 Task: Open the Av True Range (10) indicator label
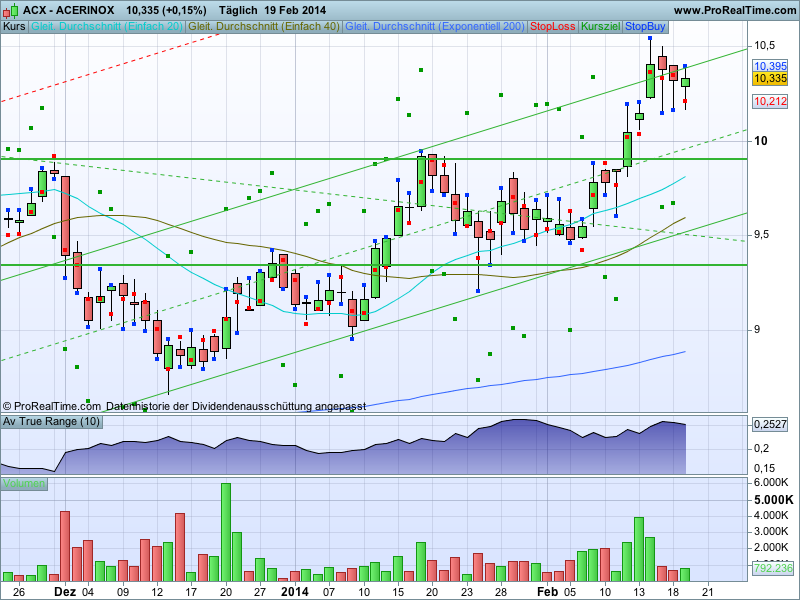click(51, 421)
